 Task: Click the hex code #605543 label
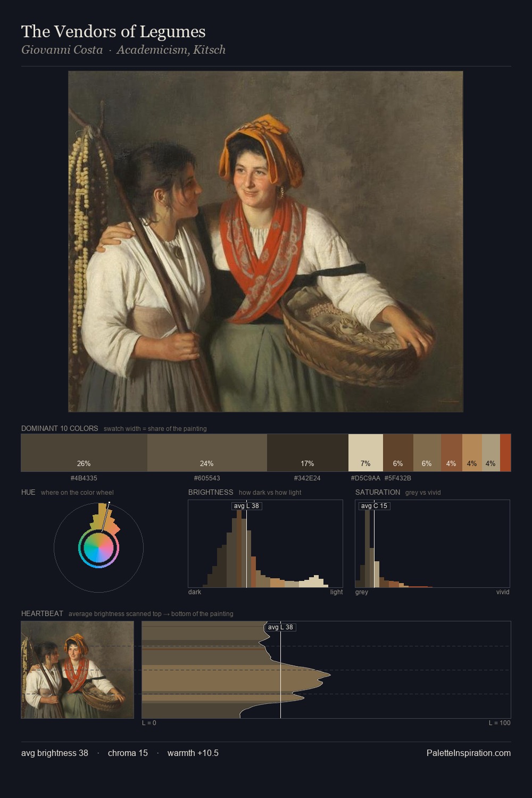[207, 478]
